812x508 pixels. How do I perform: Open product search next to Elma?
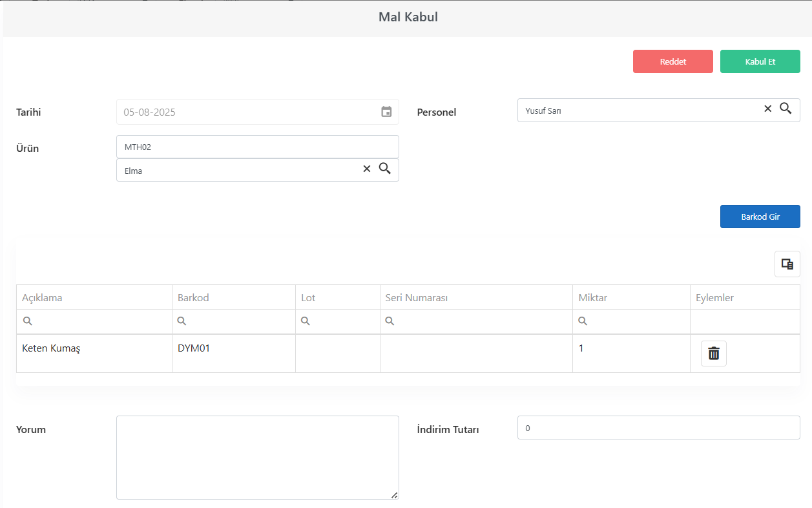[x=385, y=169]
